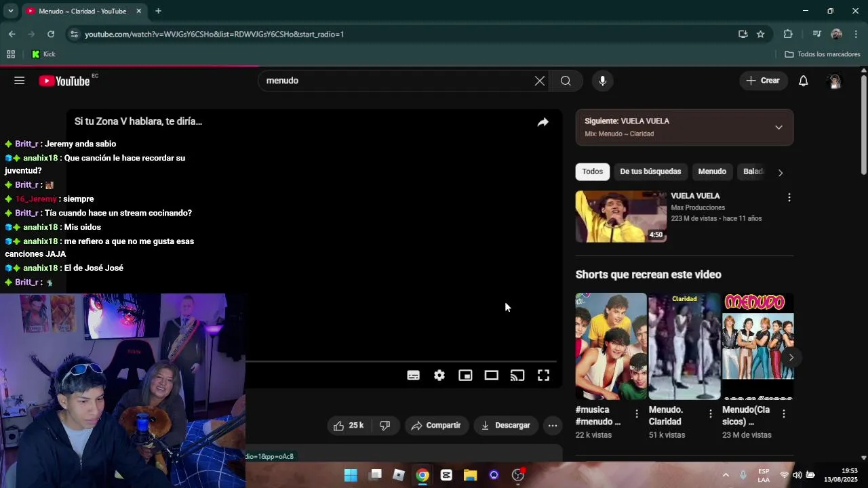Toggle theater mode
This screenshot has width=868, height=488.
(x=492, y=375)
